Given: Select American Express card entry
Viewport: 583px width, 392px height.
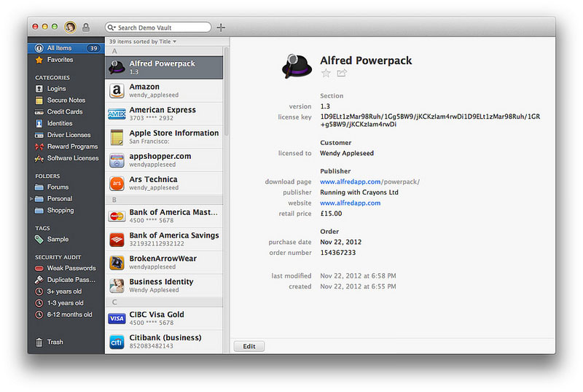Looking at the screenshot, I should (164, 114).
